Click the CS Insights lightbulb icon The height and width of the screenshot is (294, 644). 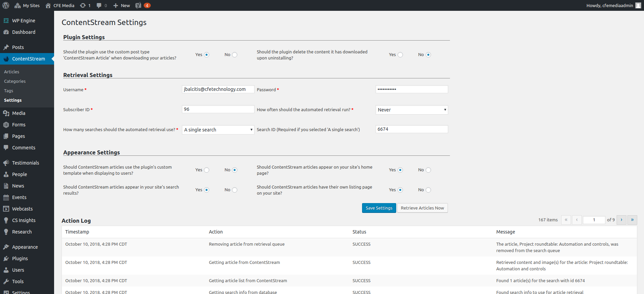tap(6, 220)
